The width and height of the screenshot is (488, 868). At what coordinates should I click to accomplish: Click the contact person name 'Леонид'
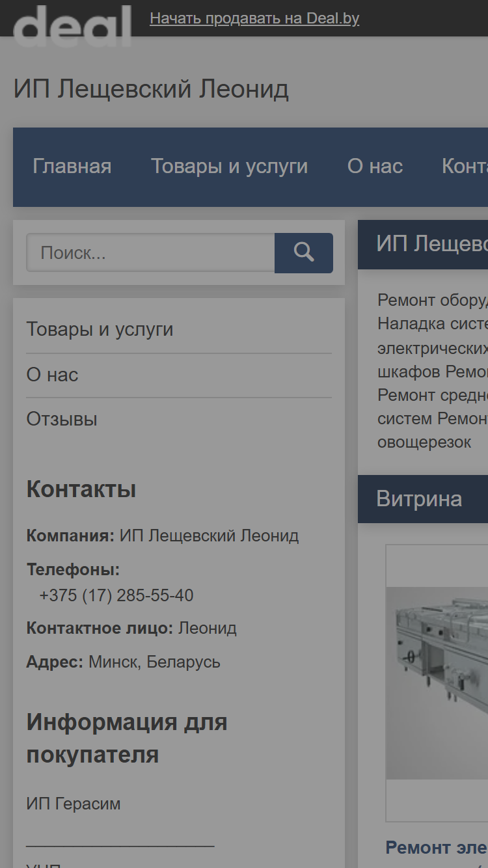pos(208,629)
